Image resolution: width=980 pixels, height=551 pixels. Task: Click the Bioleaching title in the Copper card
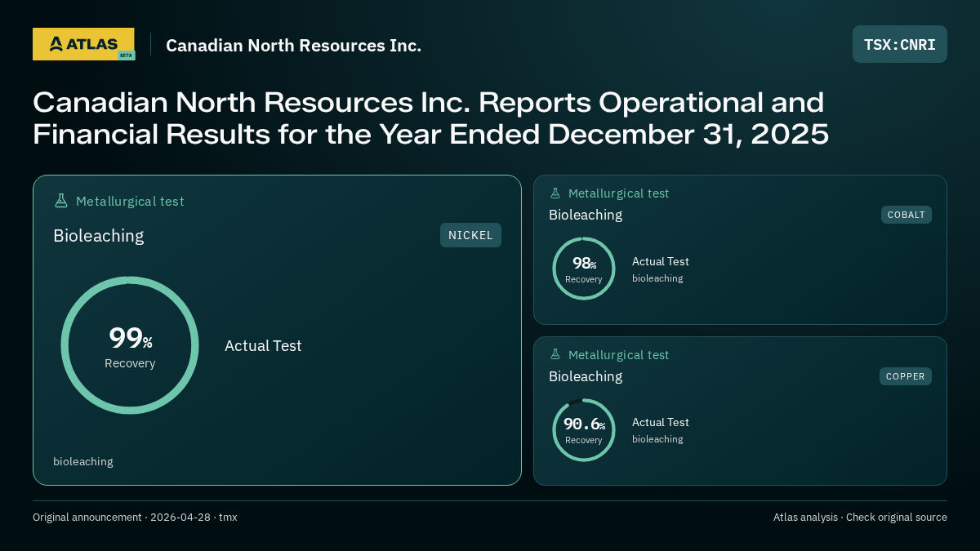pyautogui.click(x=586, y=376)
